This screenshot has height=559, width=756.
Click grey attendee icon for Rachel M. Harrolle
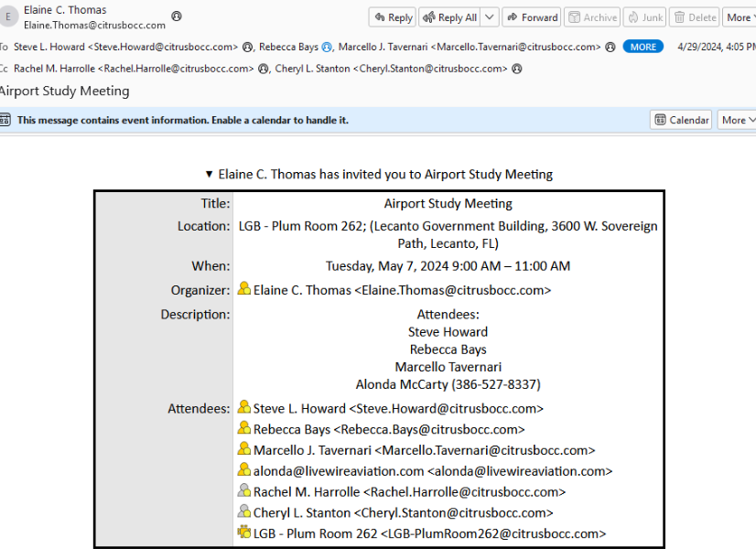pos(244,491)
